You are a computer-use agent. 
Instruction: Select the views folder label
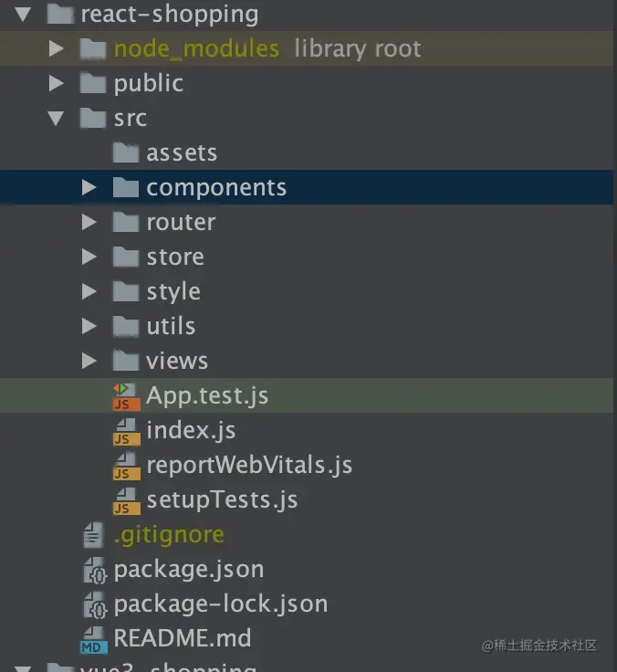pos(177,361)
